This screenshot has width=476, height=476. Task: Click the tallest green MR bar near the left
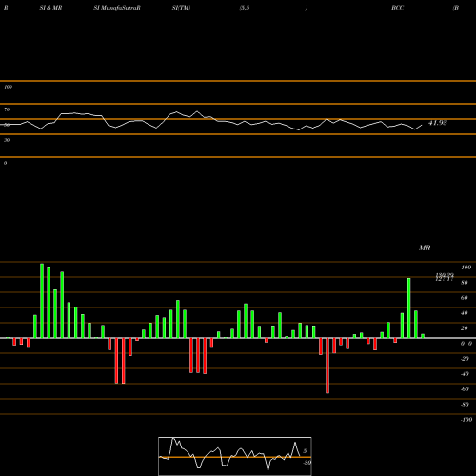click(x=42, y=301)
